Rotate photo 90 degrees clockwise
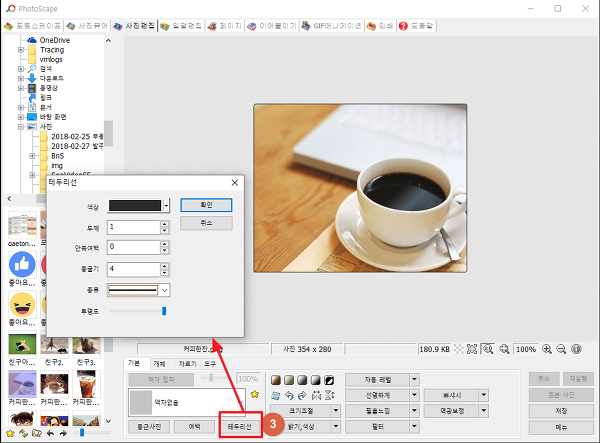The width and height of the screenshot is (600, 443). [x=302, y=395]
